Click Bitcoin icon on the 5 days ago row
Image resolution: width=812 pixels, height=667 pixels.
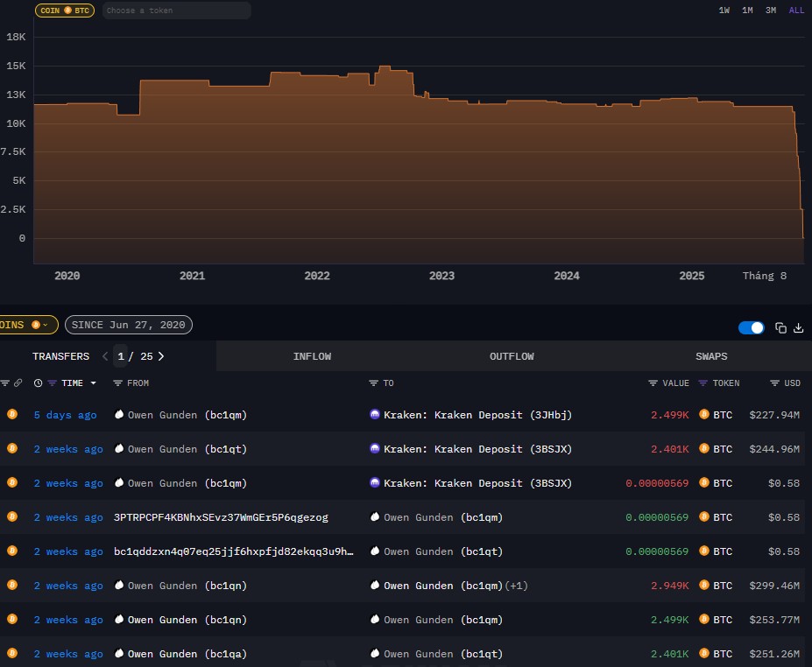point(12,414)
